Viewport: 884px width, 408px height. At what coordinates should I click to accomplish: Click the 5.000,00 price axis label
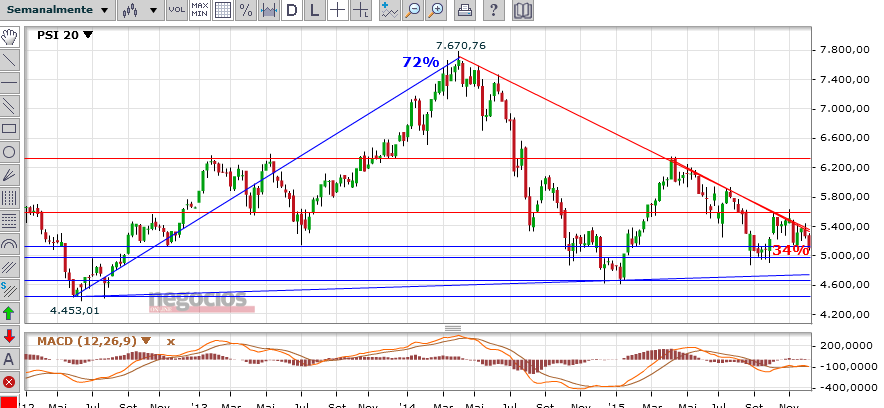[x=843, y=255]
